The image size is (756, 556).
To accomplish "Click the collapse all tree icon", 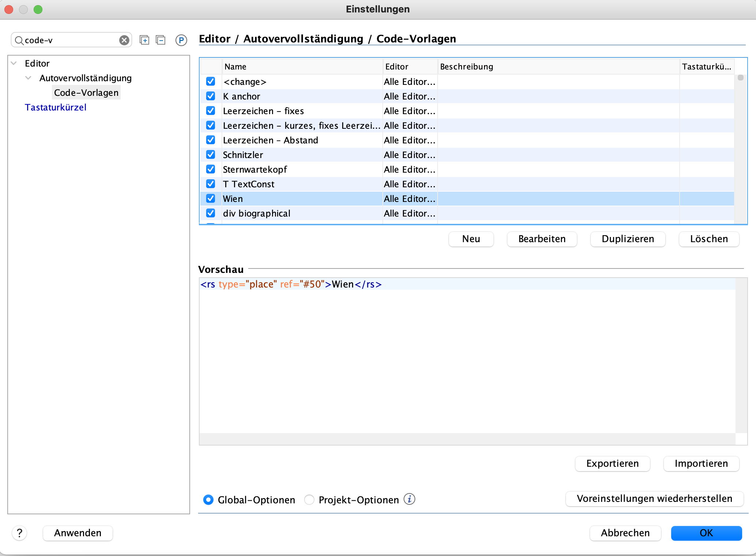I will point(161,40).
